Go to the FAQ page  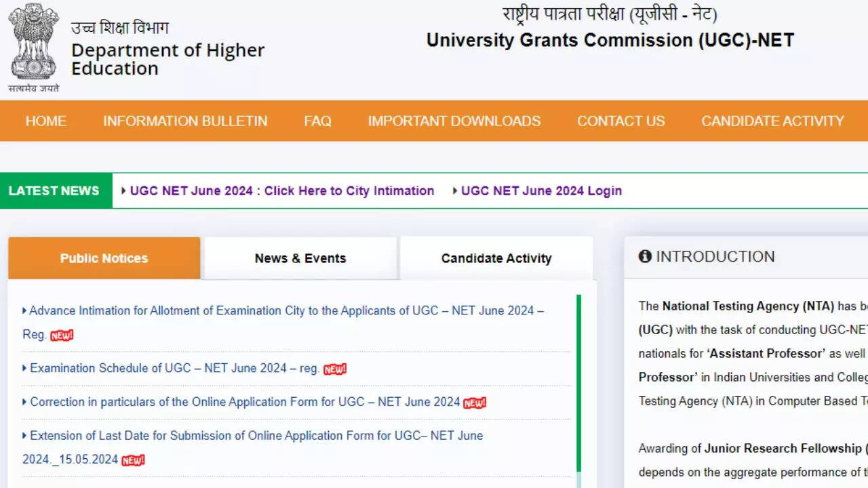click(317, 121)
